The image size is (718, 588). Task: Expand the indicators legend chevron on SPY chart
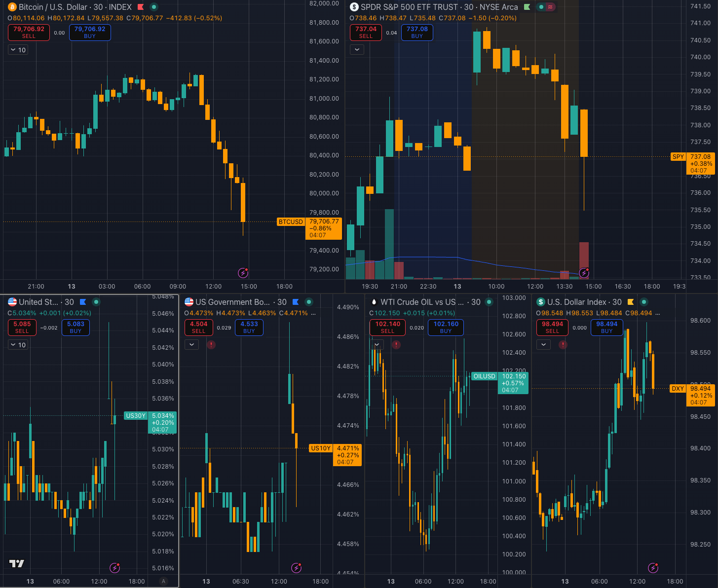(357, 49)
